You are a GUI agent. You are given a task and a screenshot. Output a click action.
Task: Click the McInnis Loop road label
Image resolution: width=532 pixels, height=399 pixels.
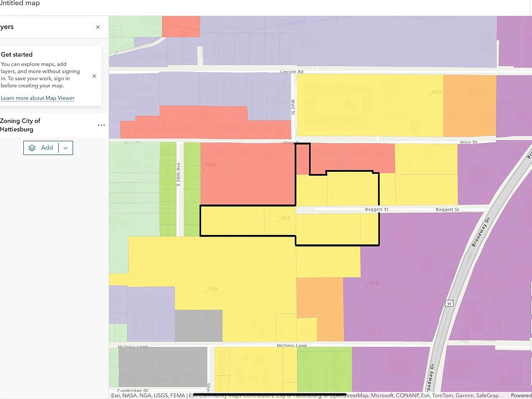pos(292,345)
